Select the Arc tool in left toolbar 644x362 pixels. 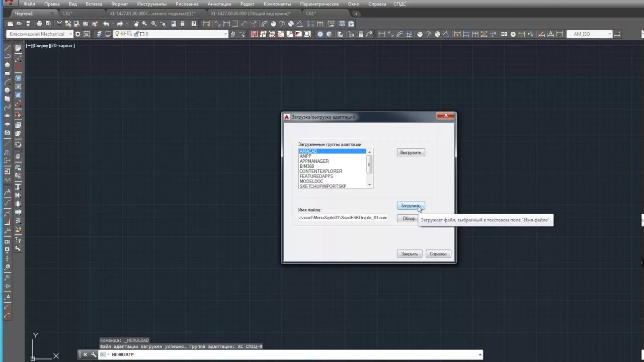7,82
